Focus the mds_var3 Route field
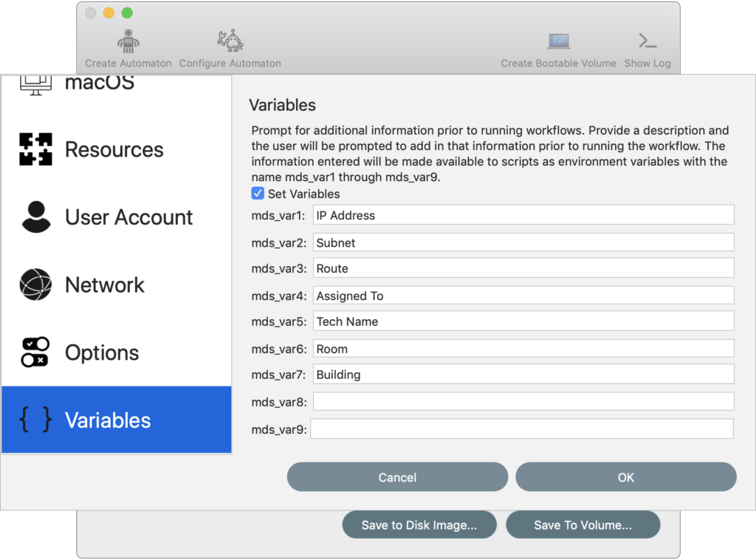The image size is (756, 560). coord(523,268)
